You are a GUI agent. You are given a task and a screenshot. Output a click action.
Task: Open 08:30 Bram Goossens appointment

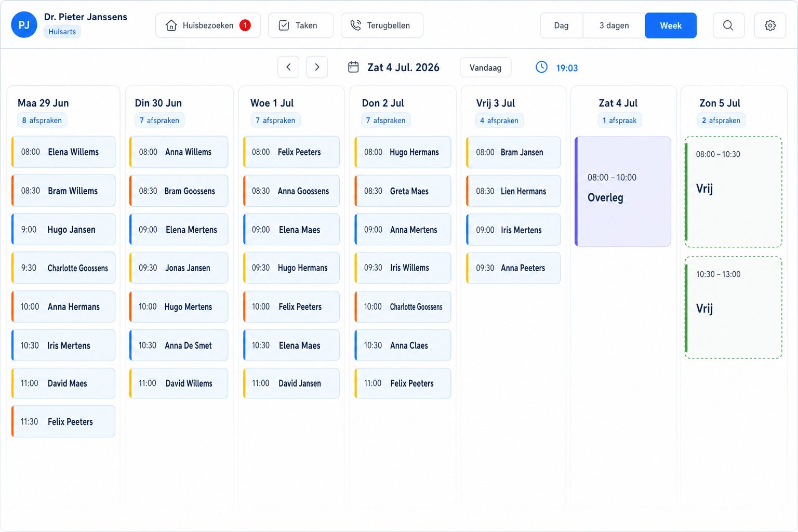coord(179,191)
